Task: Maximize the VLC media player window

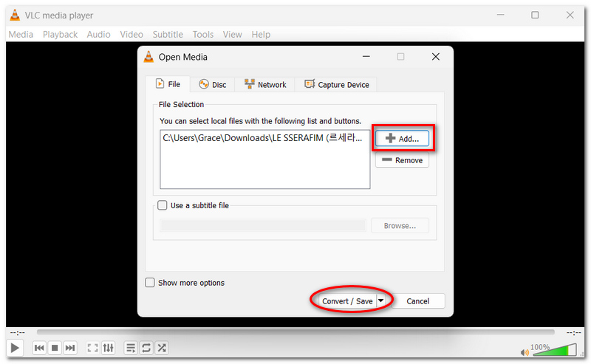Action: (535, 15)
